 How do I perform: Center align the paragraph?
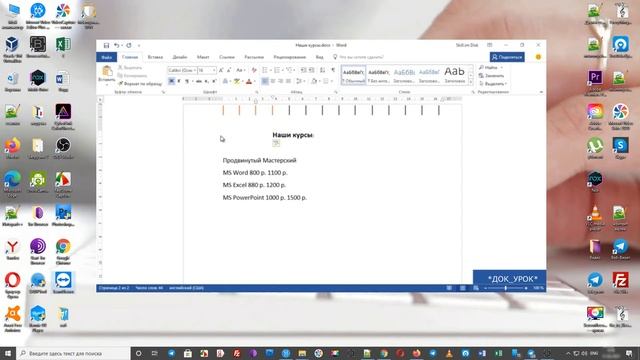273,81
